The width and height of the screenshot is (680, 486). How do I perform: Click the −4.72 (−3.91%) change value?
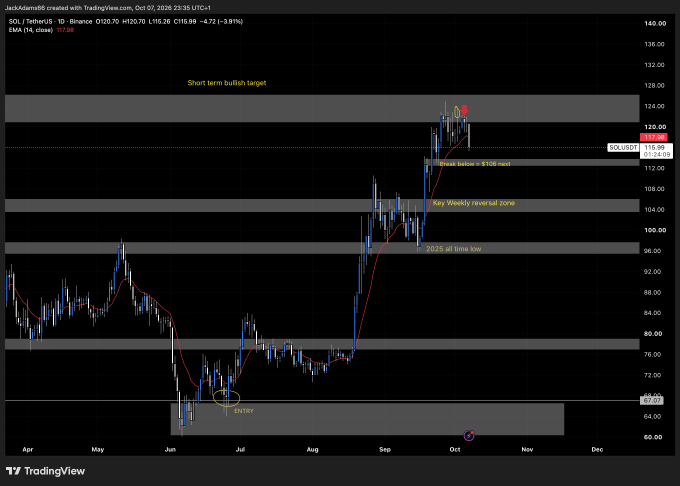[x=221, y=21]
